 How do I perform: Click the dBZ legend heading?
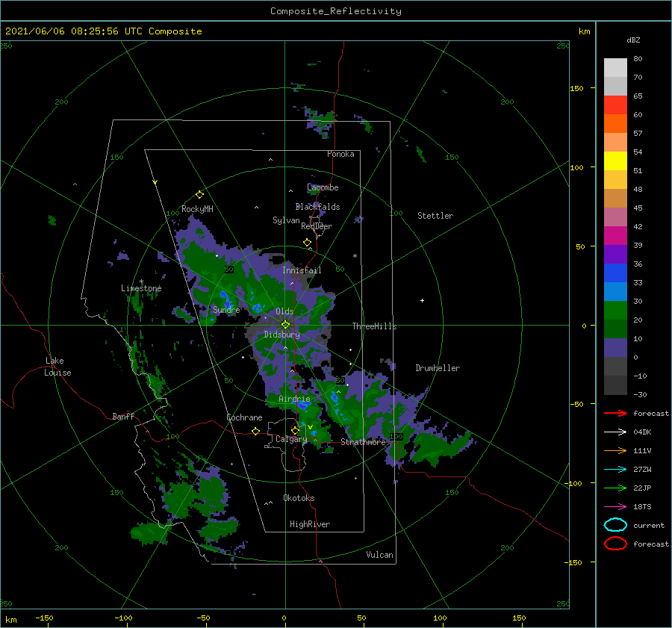pos(633,40)
